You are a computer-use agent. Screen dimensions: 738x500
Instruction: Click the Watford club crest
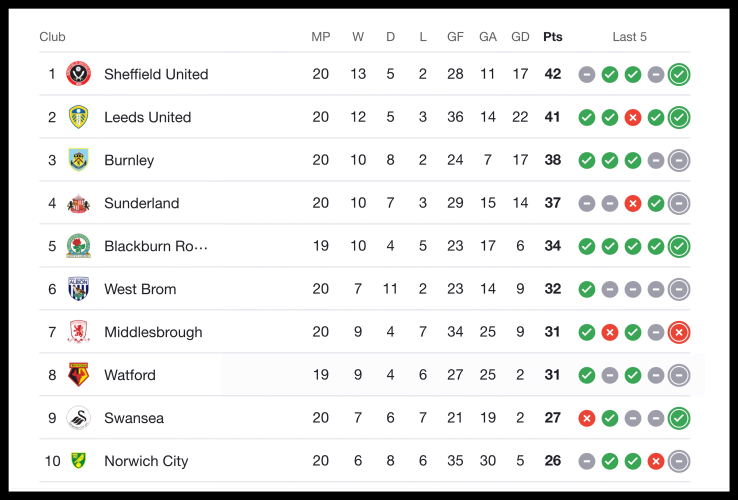click(x=78, y=375)
